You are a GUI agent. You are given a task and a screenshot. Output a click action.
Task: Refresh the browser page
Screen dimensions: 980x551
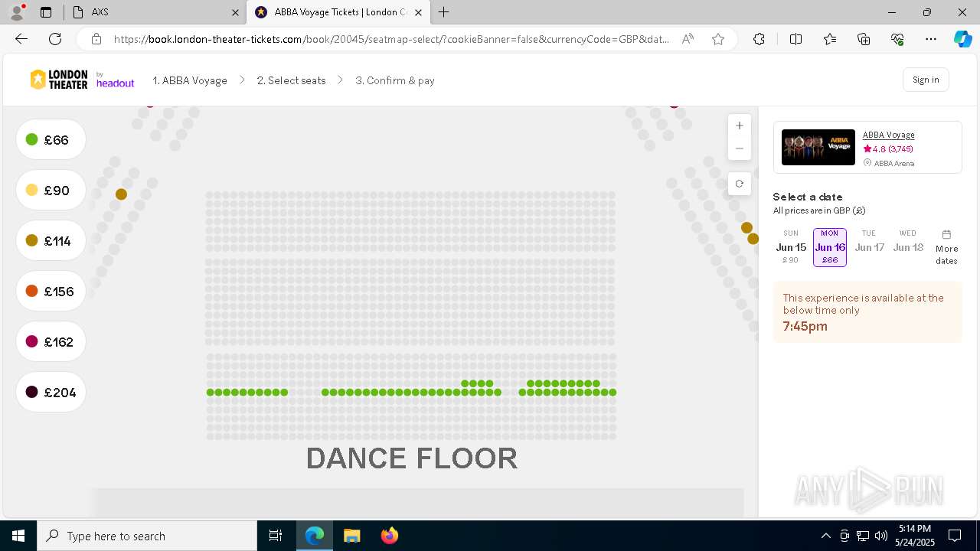pyautogui.click(x=55, y=39)
